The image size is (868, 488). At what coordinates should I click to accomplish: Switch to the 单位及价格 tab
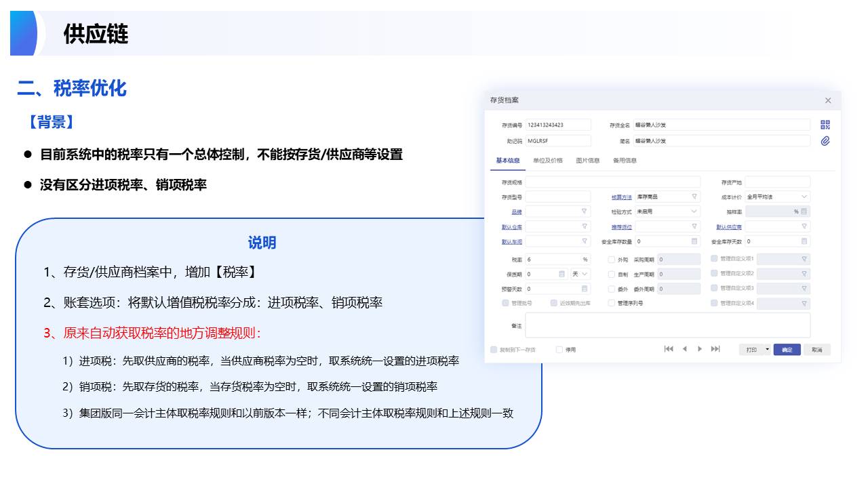547,161
